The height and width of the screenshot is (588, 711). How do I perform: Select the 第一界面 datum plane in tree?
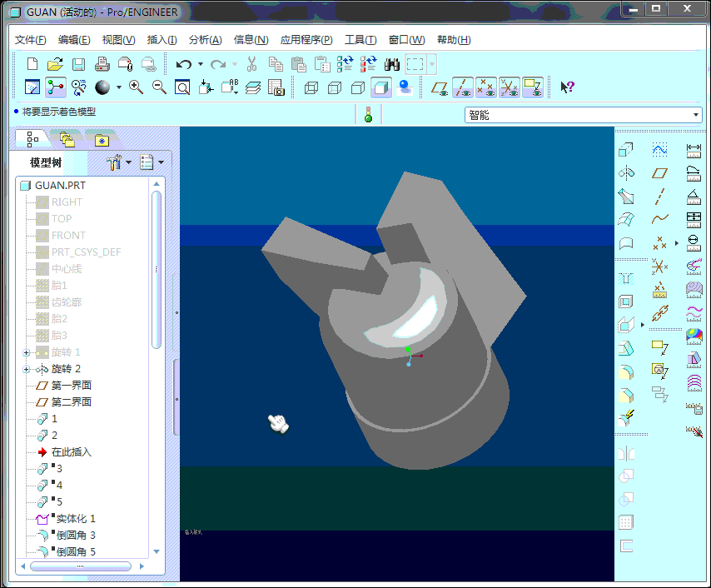point(72,386)
